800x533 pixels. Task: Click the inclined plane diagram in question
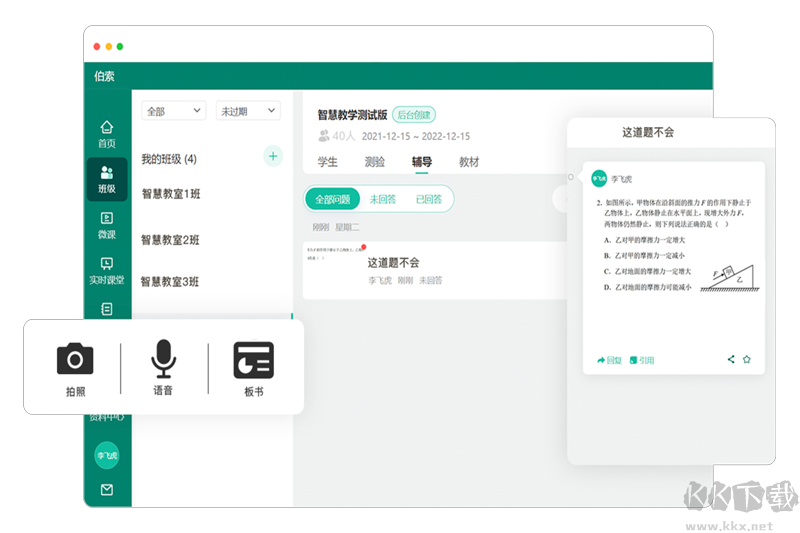click(x=730, y=278)
